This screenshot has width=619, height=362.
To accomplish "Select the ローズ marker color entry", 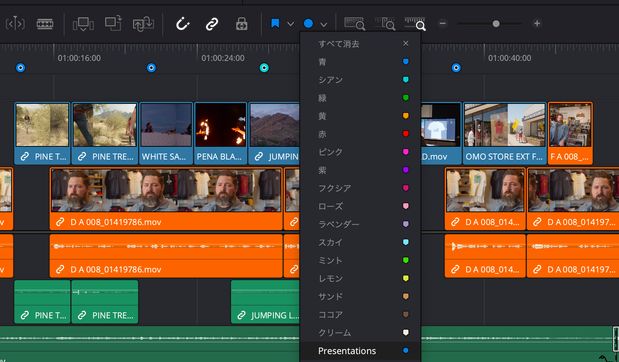I will 360,206.
